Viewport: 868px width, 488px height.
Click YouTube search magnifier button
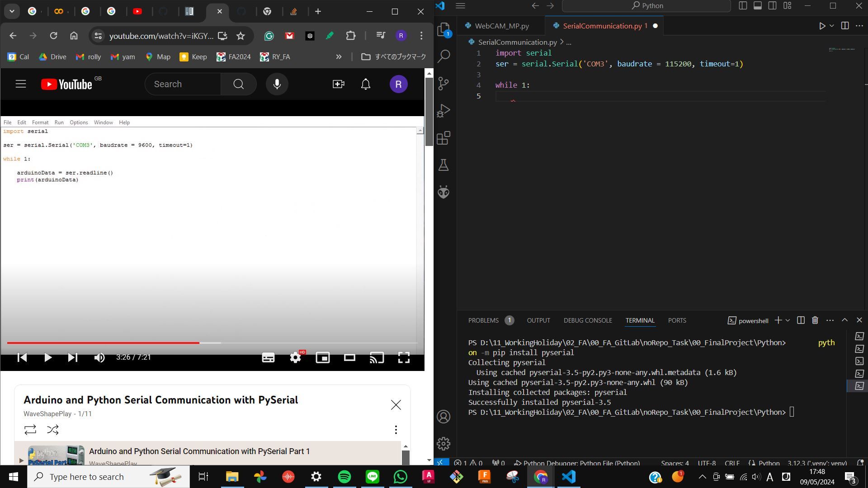click(x=239, y=84)
